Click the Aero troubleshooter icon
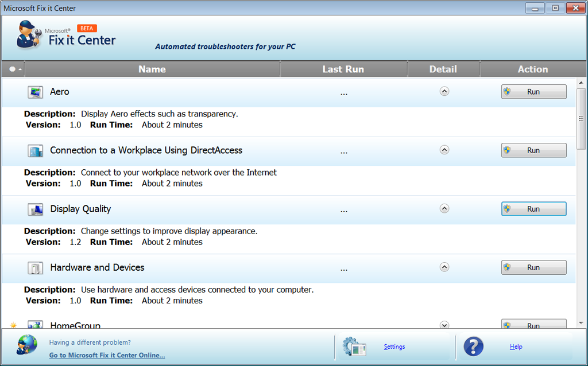588x366 pixels. coord(35,92)
